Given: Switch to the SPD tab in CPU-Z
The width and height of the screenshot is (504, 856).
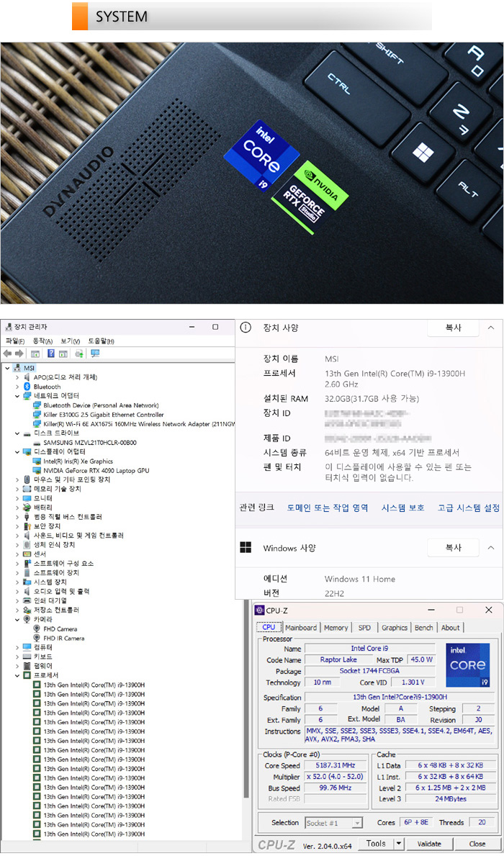Looking at the screenshot, I should pyautogui.click(x=364, y=627).
